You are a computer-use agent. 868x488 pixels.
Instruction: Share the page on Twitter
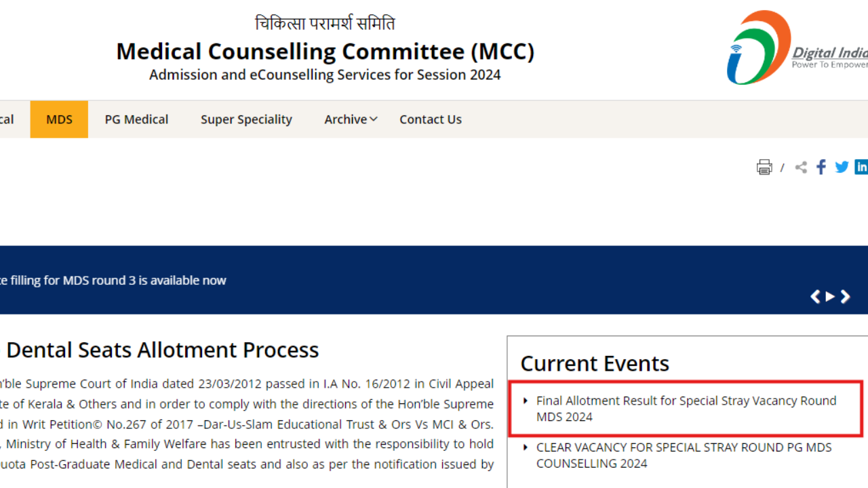tap(842, 167)
